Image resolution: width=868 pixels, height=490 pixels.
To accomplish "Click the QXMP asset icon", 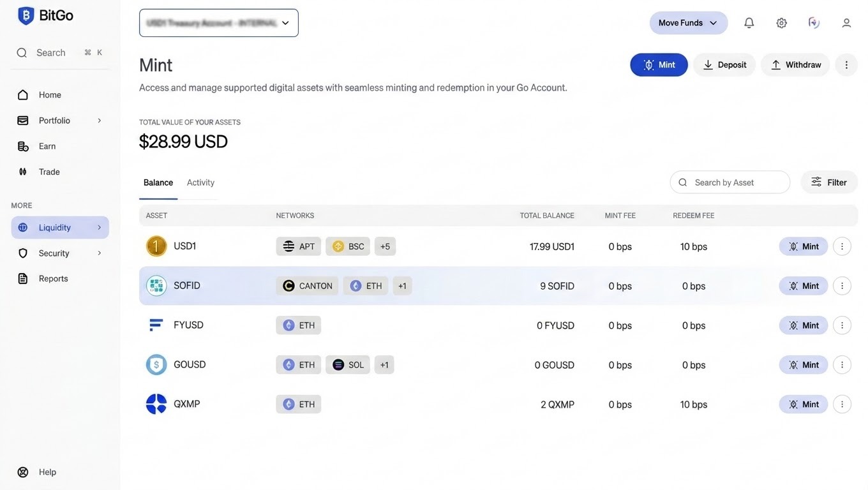I will (156, 405).
